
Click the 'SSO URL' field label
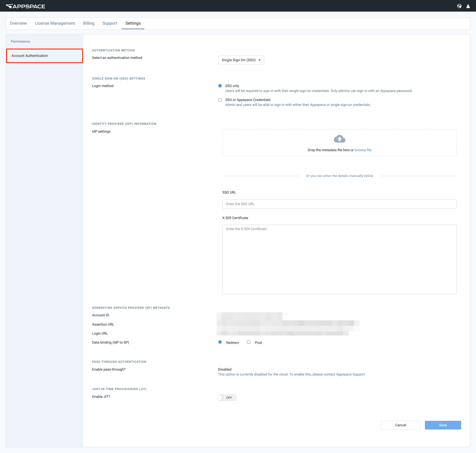click(229, 192)
